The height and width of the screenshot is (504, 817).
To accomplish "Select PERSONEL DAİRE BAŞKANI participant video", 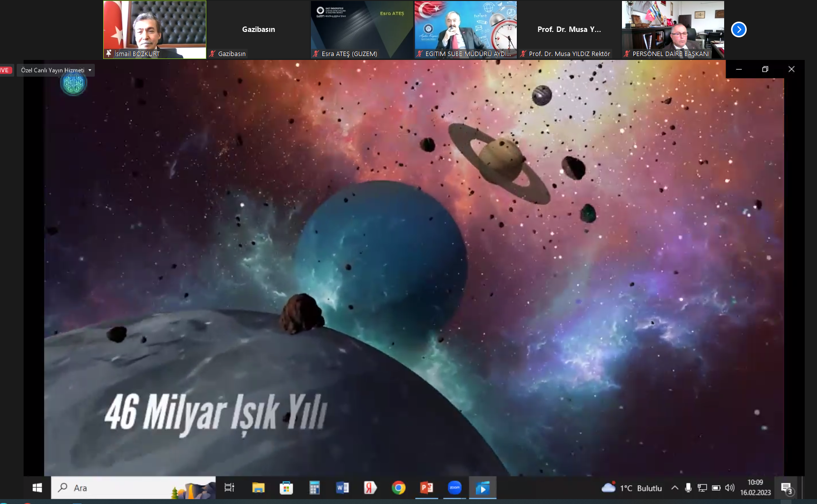I will tap(673, 29).
